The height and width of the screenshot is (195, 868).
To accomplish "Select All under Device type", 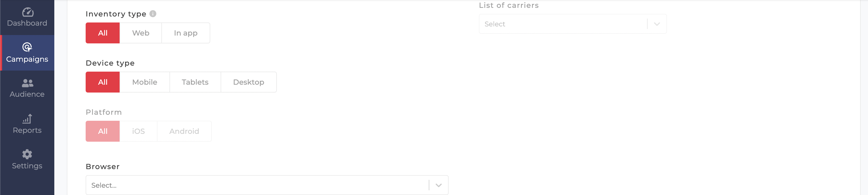I will [103, 82].
